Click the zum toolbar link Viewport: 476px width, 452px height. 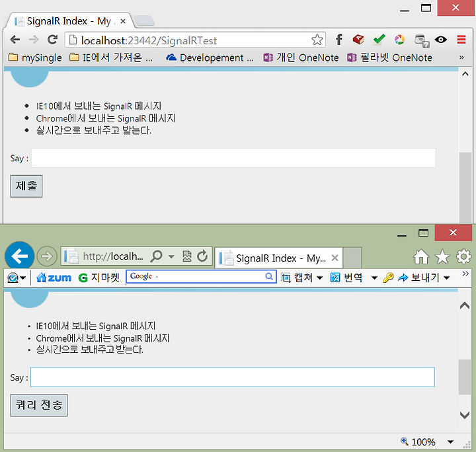point(54,278)
